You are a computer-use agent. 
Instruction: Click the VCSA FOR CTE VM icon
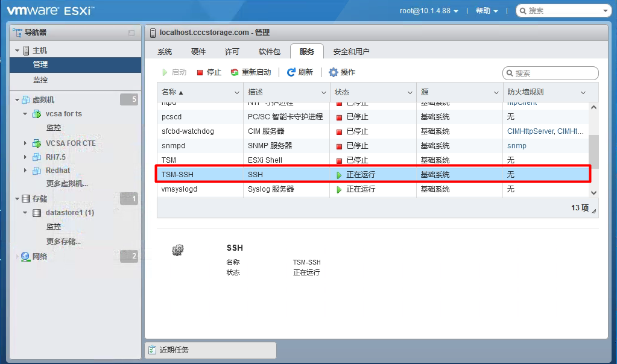click(37, 143)
